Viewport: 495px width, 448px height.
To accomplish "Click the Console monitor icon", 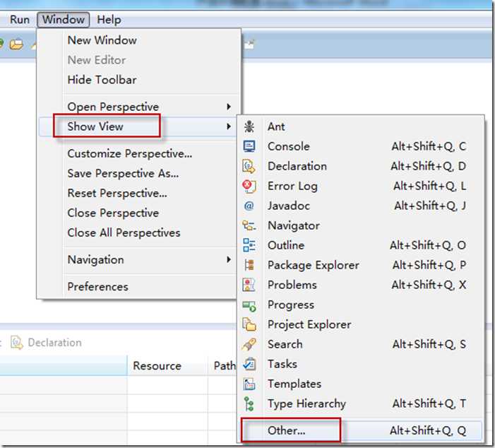I will (249, 146).
